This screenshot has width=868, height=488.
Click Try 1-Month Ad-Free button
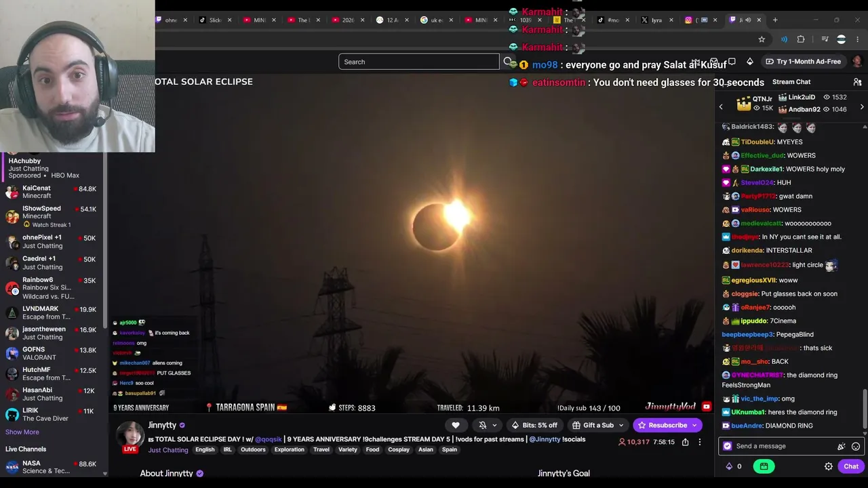point(804,62)
